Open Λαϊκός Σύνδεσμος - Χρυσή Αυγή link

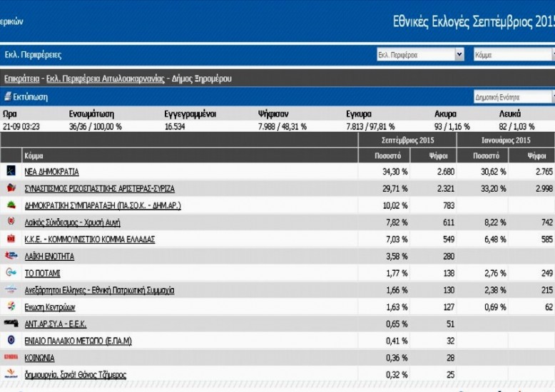click(x=72, y=222)
